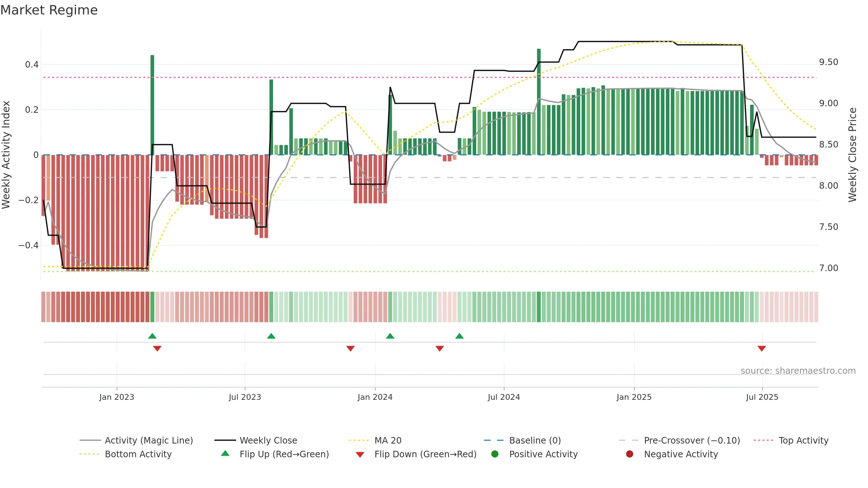Image resolution: width=868 pixels, height=488 pixels.
Task: Click the green flip-up triangle near late January 2024
Action: 390,336
